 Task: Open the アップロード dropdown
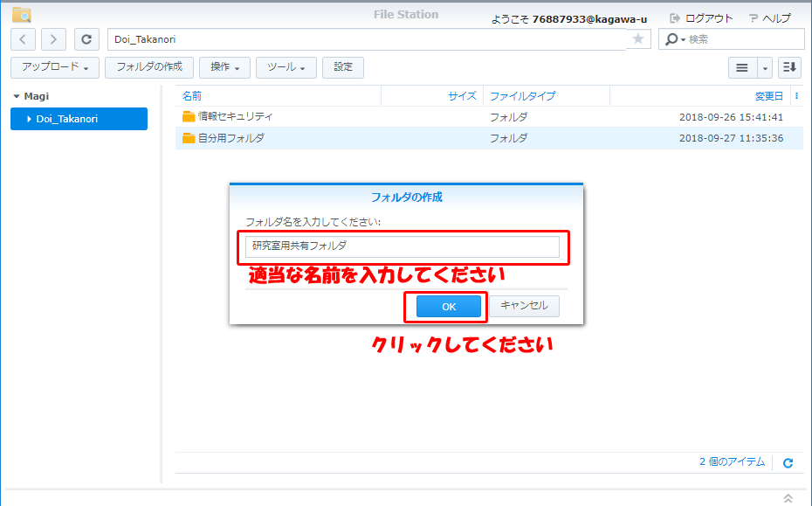[55, 67]
